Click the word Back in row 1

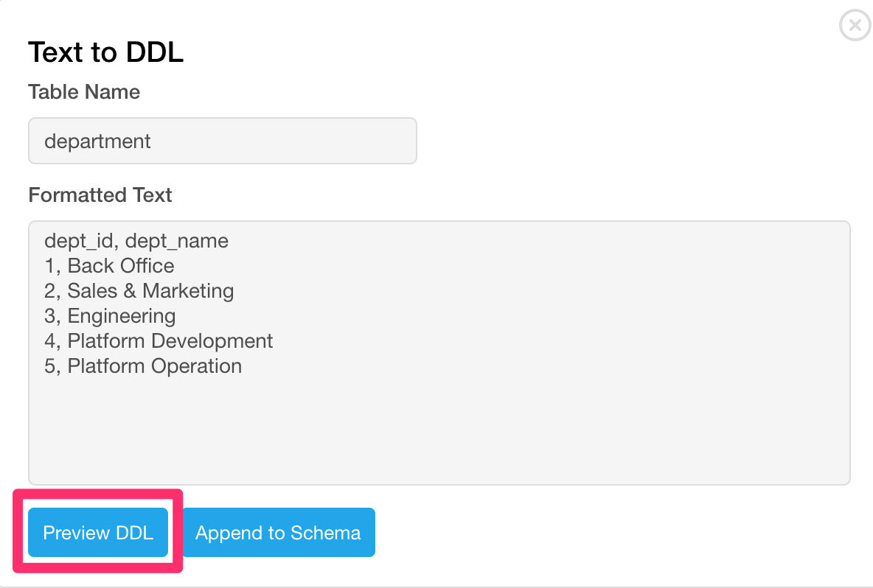pyautogui.click(x=90, y=266)
